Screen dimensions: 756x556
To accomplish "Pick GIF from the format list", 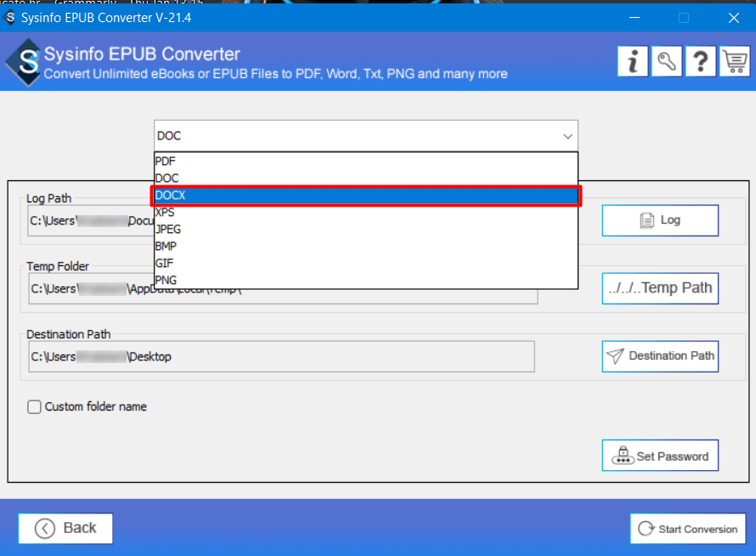I will [366, 263].
